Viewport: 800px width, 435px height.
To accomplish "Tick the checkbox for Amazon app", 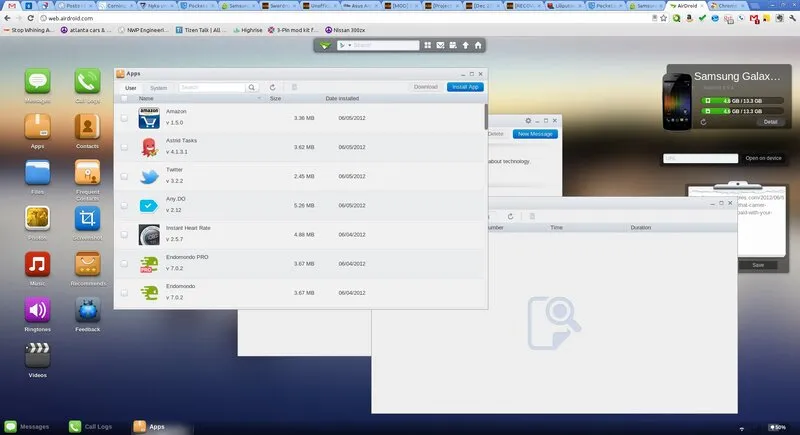I will [x=124, y=118].
